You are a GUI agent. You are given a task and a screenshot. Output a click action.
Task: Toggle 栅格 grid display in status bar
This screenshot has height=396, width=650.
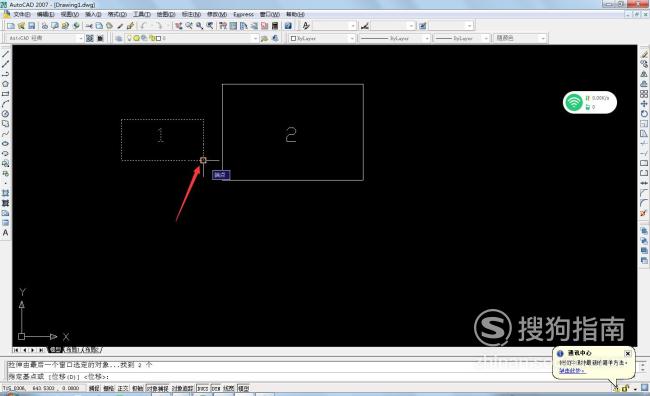click(x=109, y=389)
